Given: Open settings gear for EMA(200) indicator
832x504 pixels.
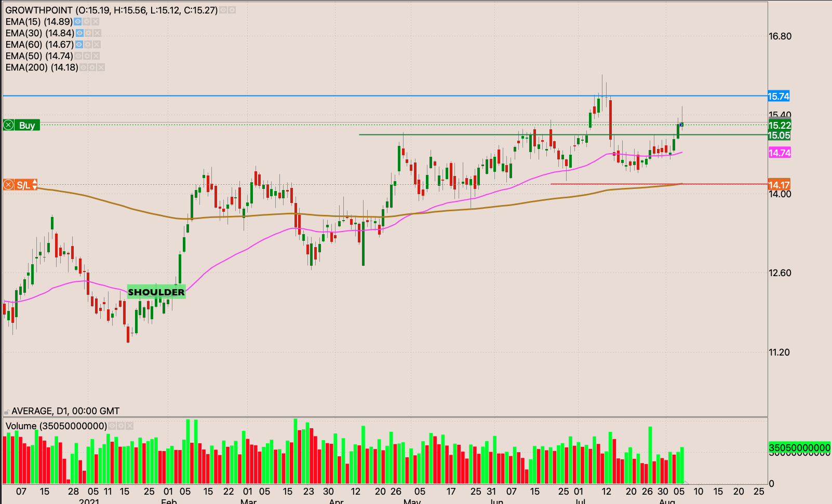Looking at the screenshot, I should point(92,67).
